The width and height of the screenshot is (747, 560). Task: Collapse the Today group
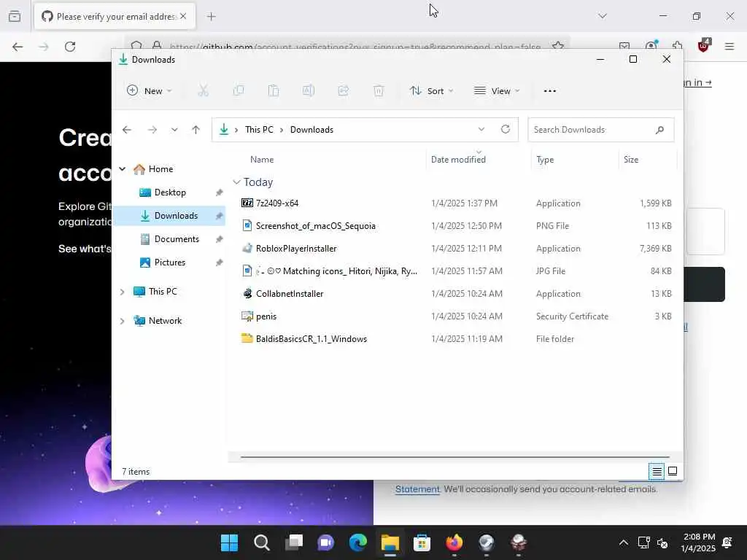[x=237, y=182]
